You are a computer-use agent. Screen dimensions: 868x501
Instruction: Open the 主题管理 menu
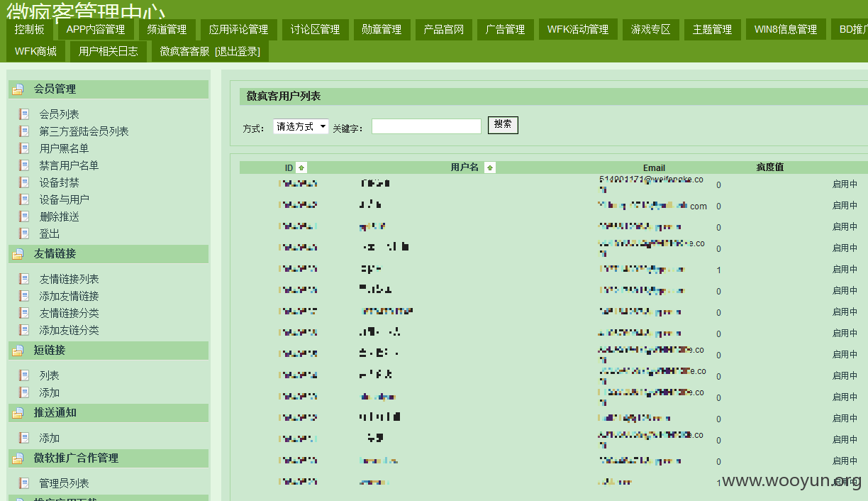713,29
